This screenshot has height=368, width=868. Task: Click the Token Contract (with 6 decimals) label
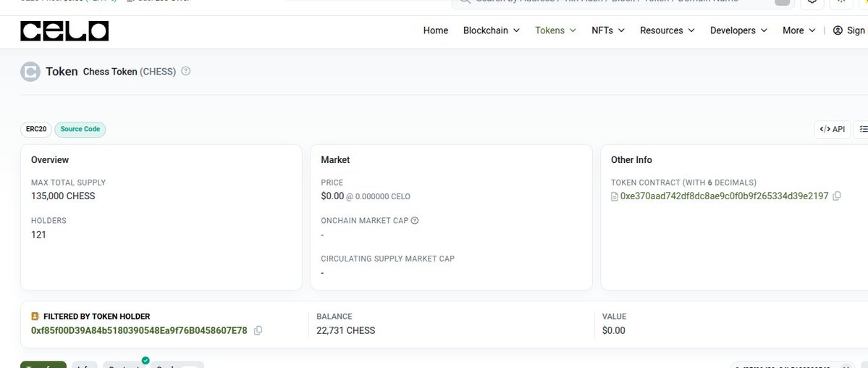[683, 183]
